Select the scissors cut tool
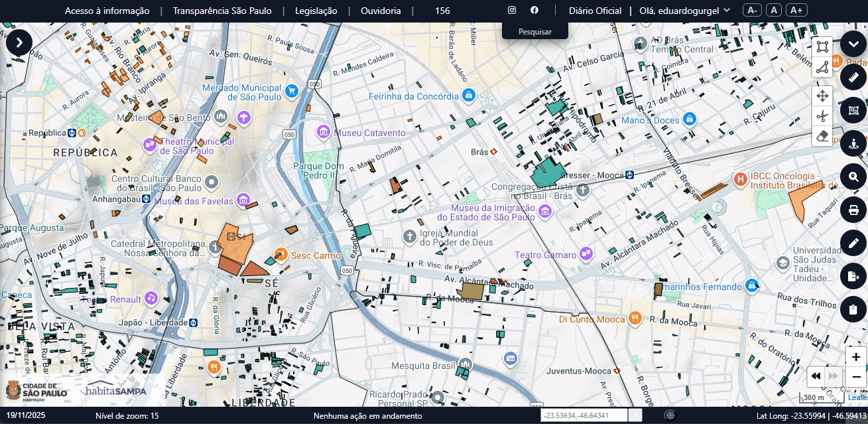The width and height of the screenshot is (868, 424). coord(822,117)
